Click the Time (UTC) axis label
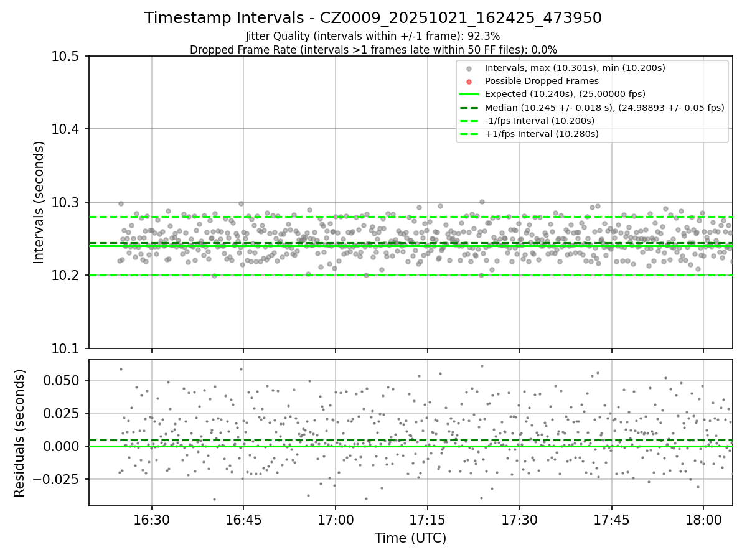 410,538
